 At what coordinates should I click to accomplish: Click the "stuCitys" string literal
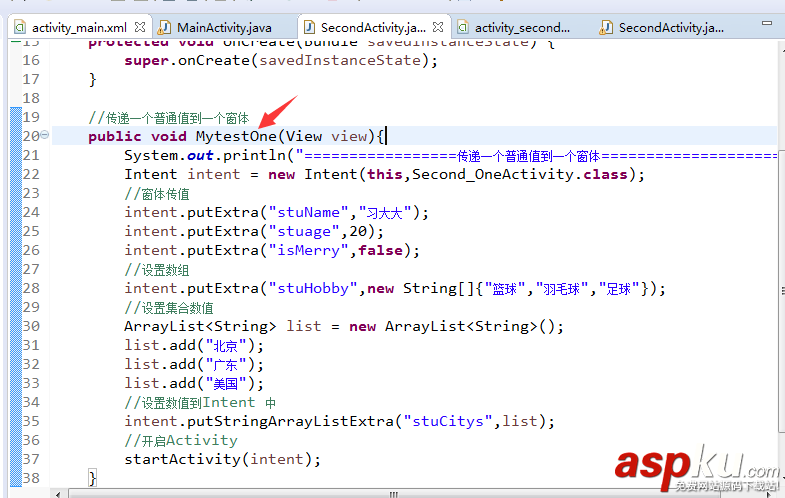tap(448, 421)
